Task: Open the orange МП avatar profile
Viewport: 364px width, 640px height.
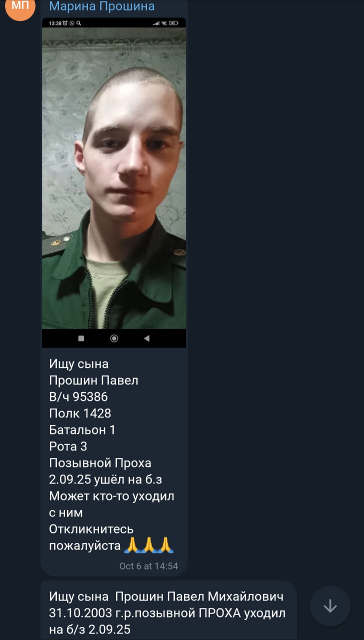Action: (20, 6)
